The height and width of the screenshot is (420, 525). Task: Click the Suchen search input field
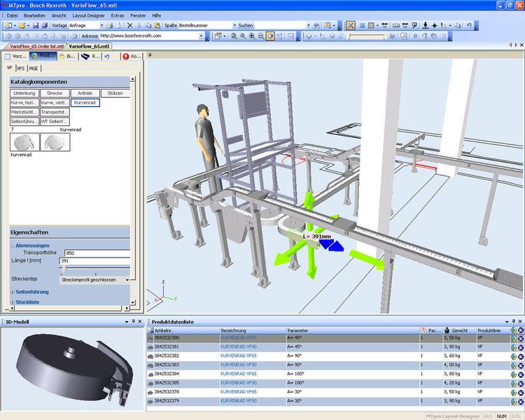coord(280,25)
